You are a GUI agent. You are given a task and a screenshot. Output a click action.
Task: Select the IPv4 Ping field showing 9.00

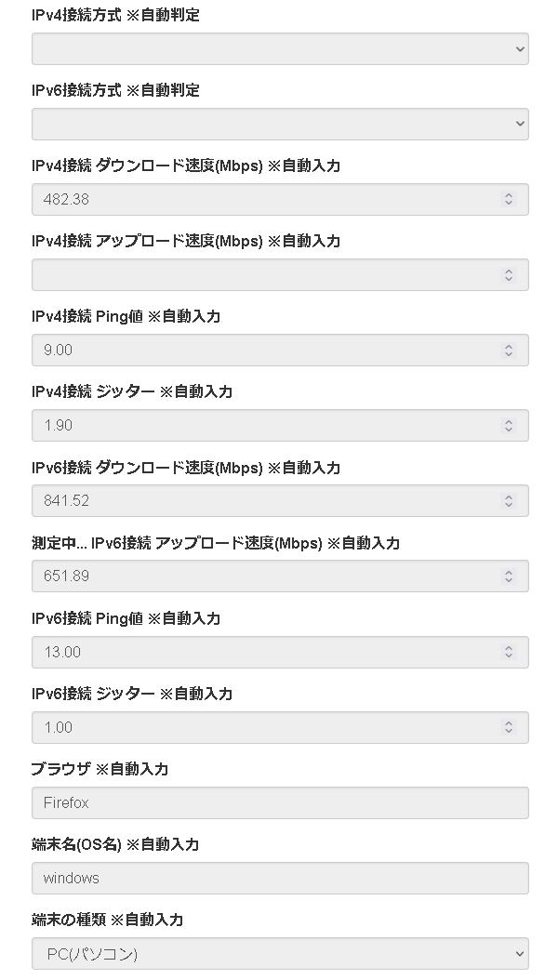pos(260,351)
